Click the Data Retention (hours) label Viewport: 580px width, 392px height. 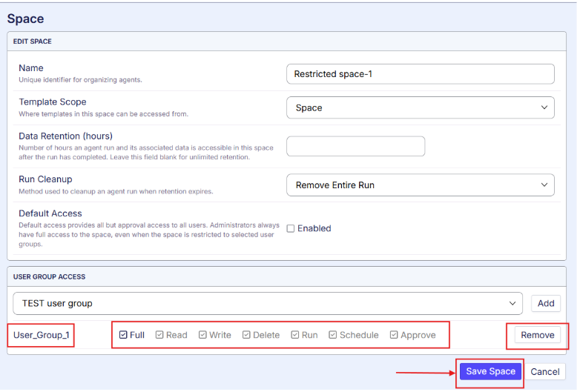[x=65, y=136]
